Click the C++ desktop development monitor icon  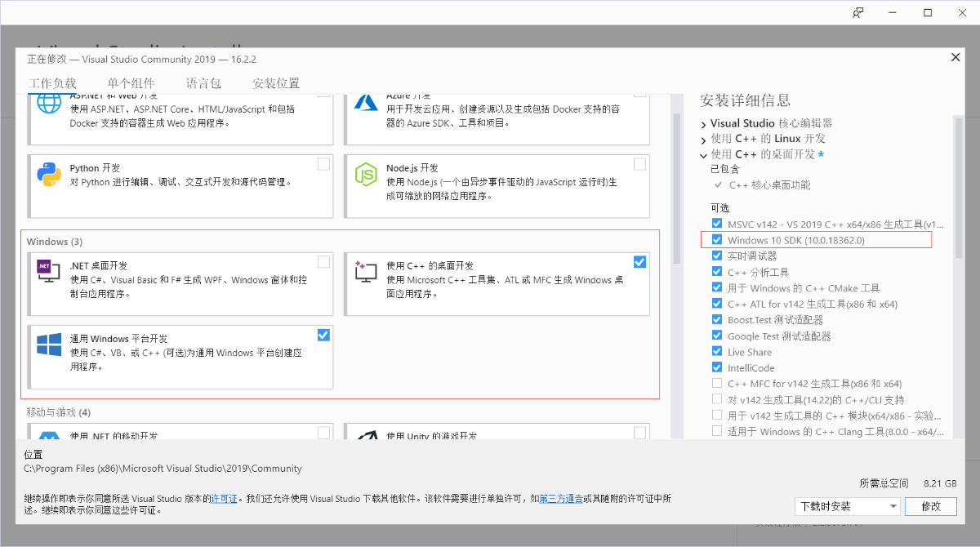pyautogui.click(x=365, y=272)
